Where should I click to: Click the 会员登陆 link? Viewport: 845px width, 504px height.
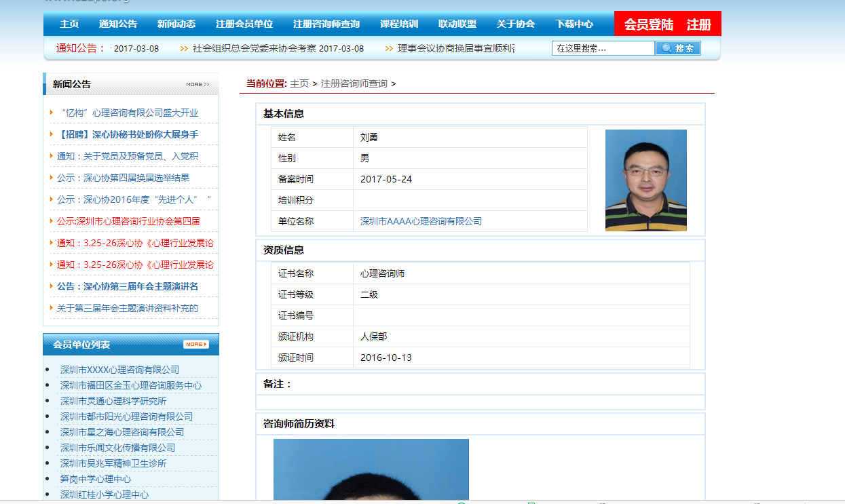click(x=649, y=24)
